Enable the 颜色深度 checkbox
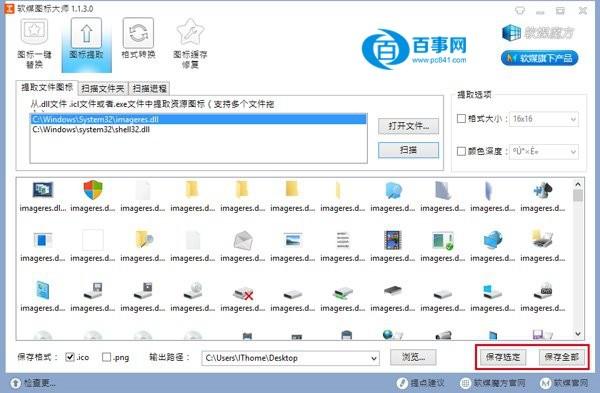The width and height of the screenshot is (600, 393). point(461,151)
